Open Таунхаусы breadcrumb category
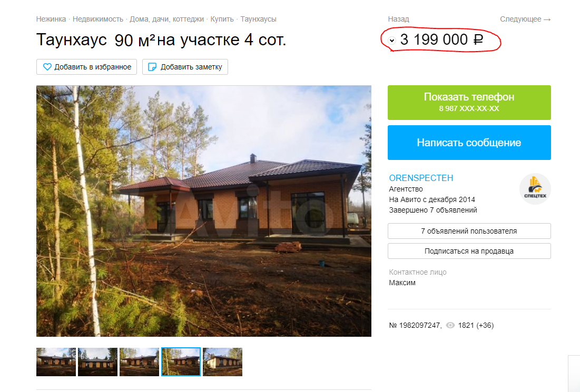The height and width of the screenshot is (392, 580). pyautogui.click(x=258, y=19)
